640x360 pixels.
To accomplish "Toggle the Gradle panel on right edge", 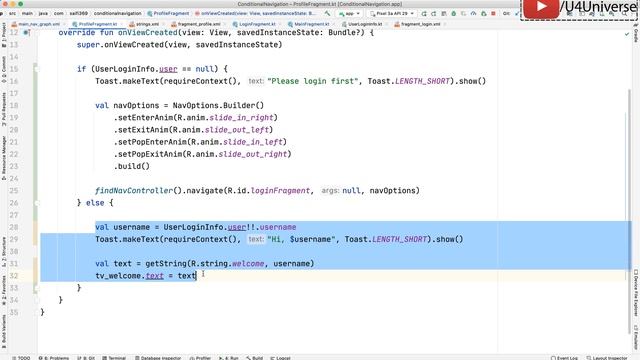I will tap(636, 33).
